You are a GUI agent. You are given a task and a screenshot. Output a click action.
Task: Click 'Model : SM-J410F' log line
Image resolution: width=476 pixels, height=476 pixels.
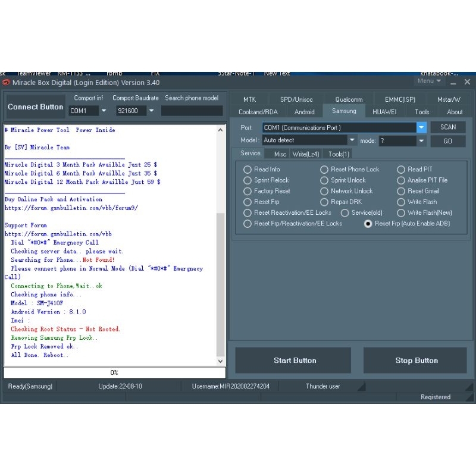37,303
